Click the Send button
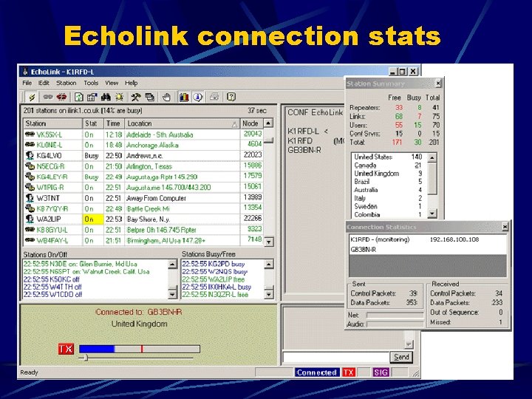 pyautogui.click(x=401, y=357)
